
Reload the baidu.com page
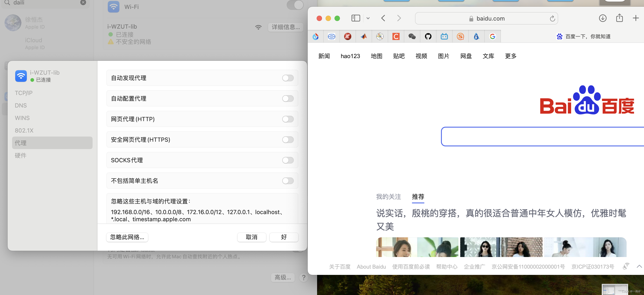pos(552,19)
